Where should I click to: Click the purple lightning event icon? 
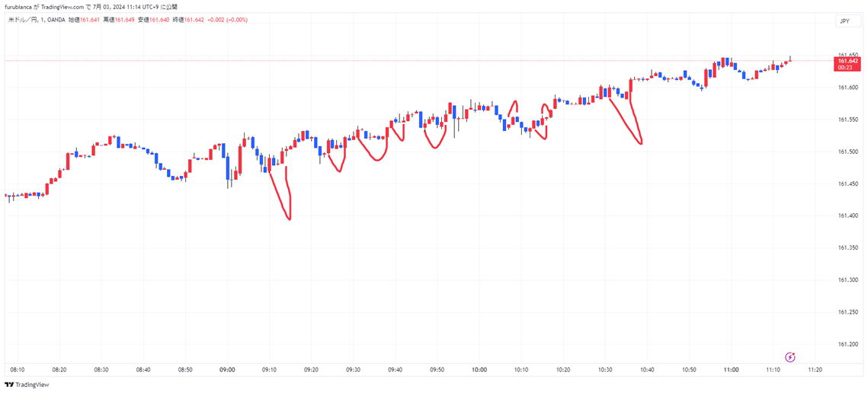[790, 356]
